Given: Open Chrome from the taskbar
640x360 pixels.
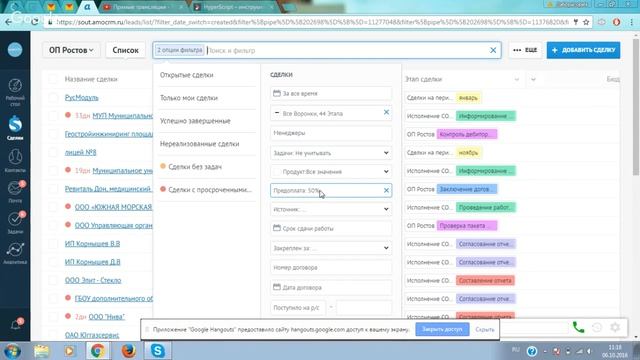Looking at the screenshot, I should click(x=98, y=351).
